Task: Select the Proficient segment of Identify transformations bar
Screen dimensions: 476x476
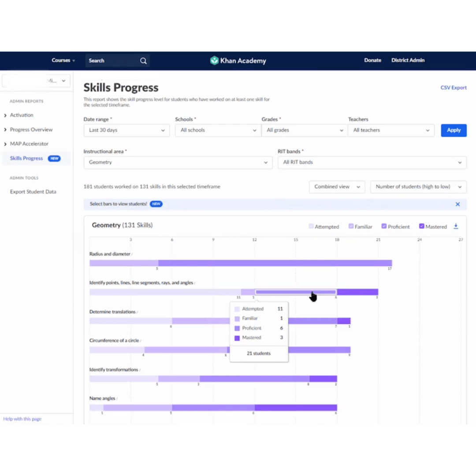Action: [x=255, y=379]
